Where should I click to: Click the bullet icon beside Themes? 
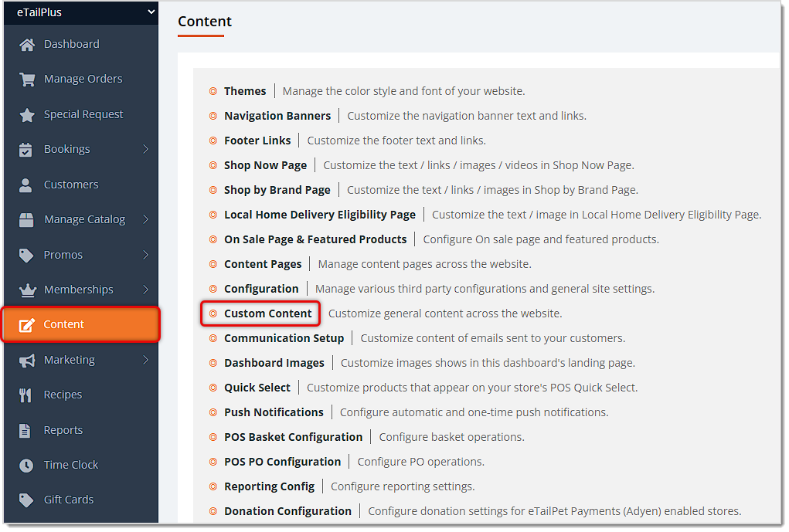[213, 91]
